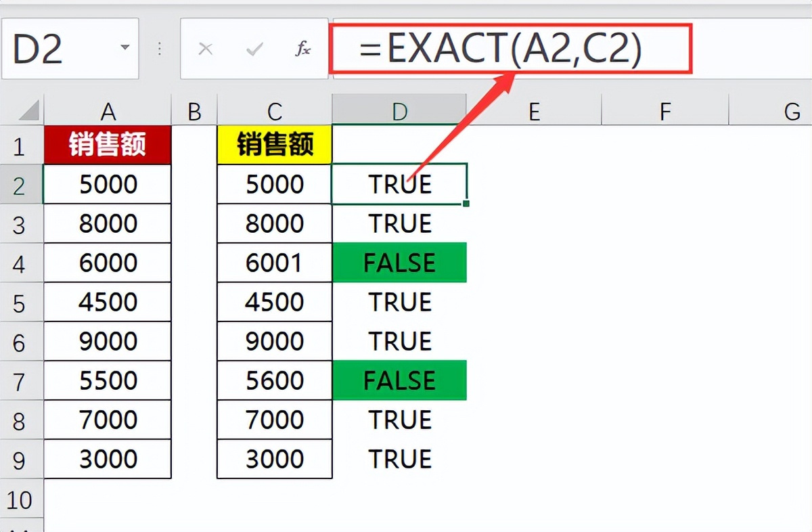Click the fill handle of cell D2
The width and height of the screenshot is (812, 532).
point(467,203)
